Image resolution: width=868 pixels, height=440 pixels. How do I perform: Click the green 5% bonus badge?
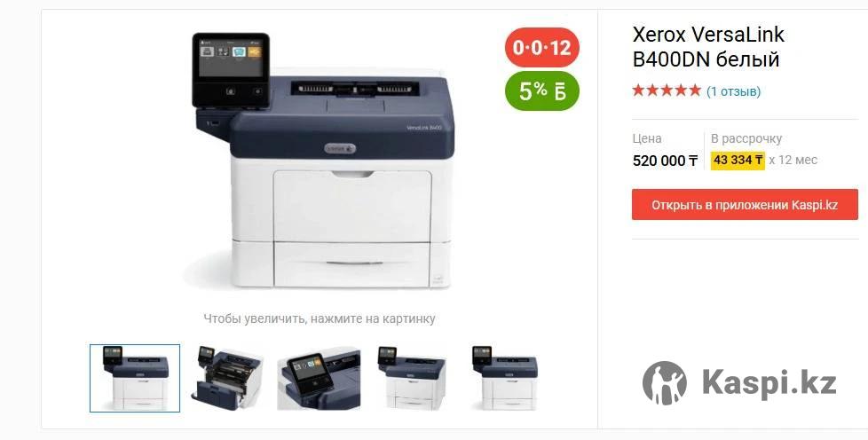tap(542, 90)
